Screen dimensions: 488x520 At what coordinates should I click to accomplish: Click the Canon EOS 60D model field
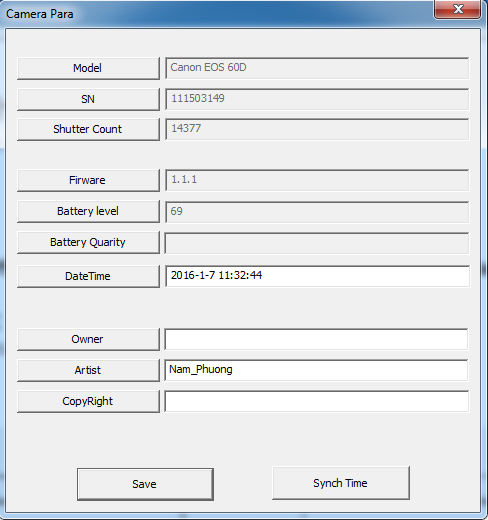tap(317, 68)
